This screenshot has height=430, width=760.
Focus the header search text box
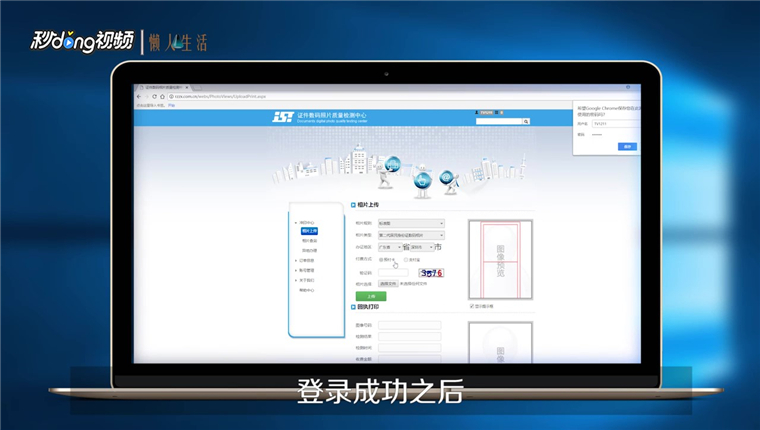499,122
